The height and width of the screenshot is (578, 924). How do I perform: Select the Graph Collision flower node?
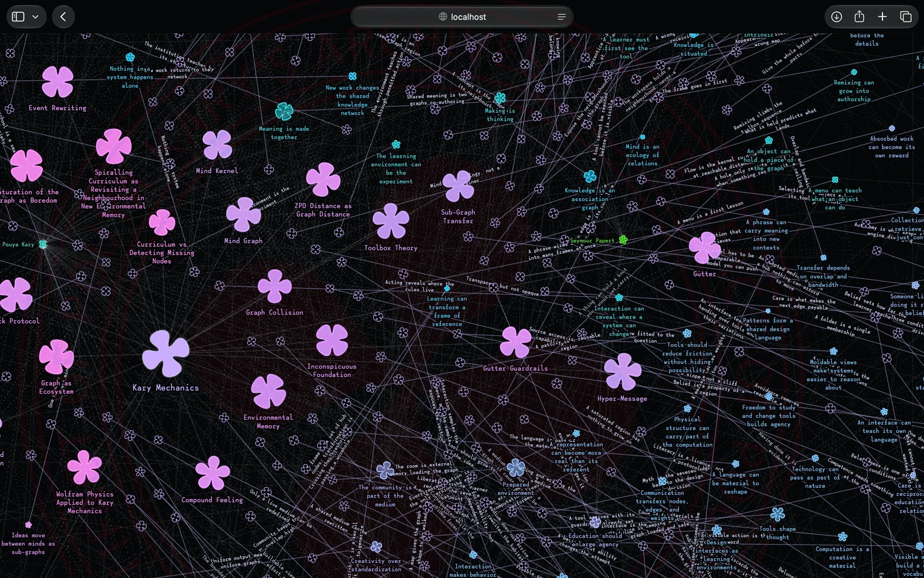(x=275, y=287)
